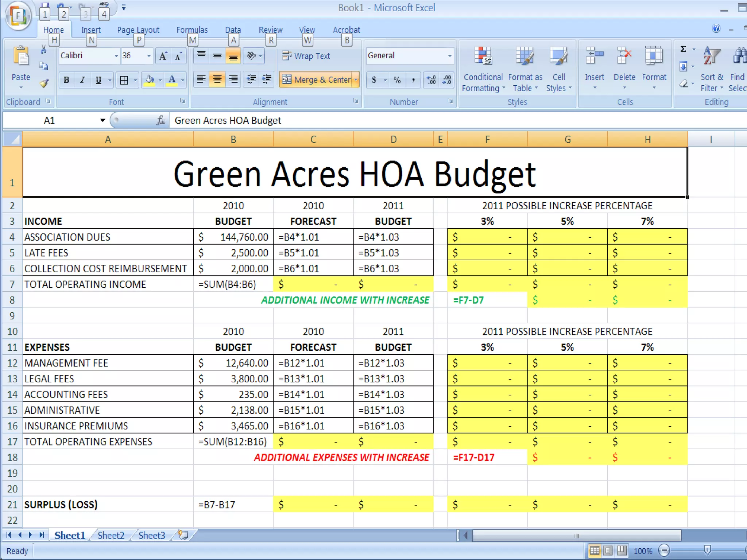Click the AutoSum sigma icon

684,49
